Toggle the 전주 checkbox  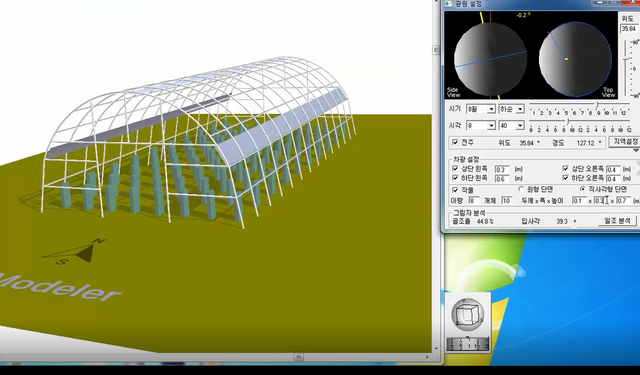click(455, 142)
